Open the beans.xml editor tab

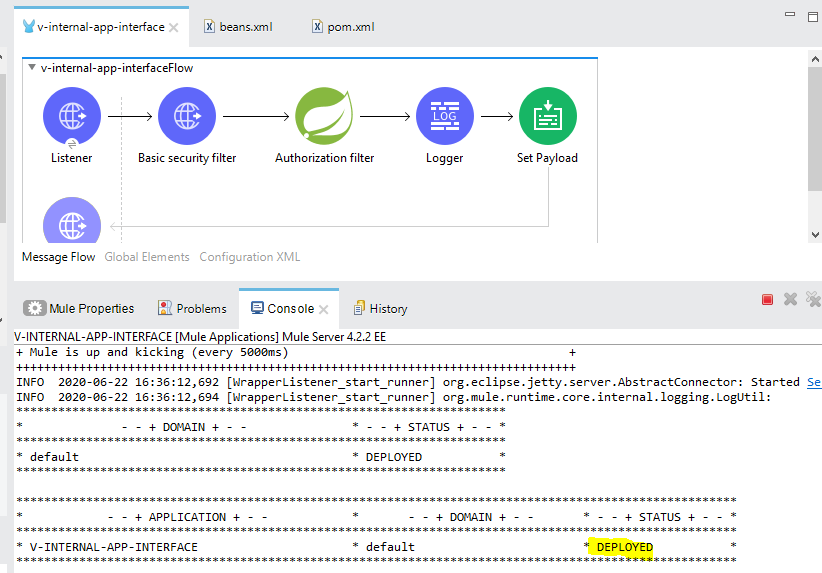click(x=238, y=27)
